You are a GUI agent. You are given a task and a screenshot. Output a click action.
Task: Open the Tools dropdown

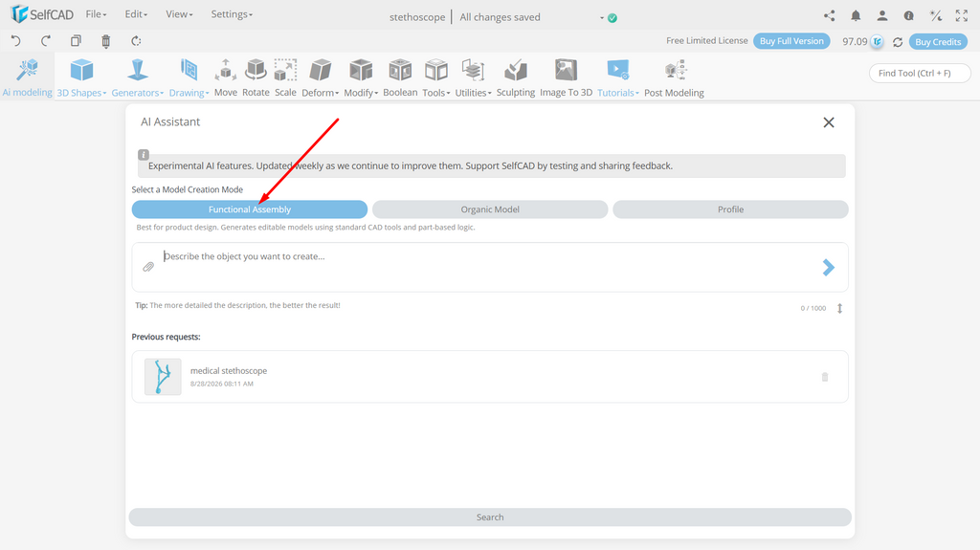point(436,77)
